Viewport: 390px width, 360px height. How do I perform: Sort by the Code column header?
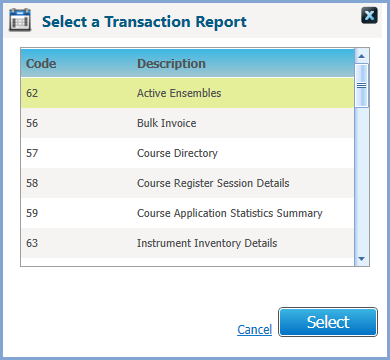41,63
